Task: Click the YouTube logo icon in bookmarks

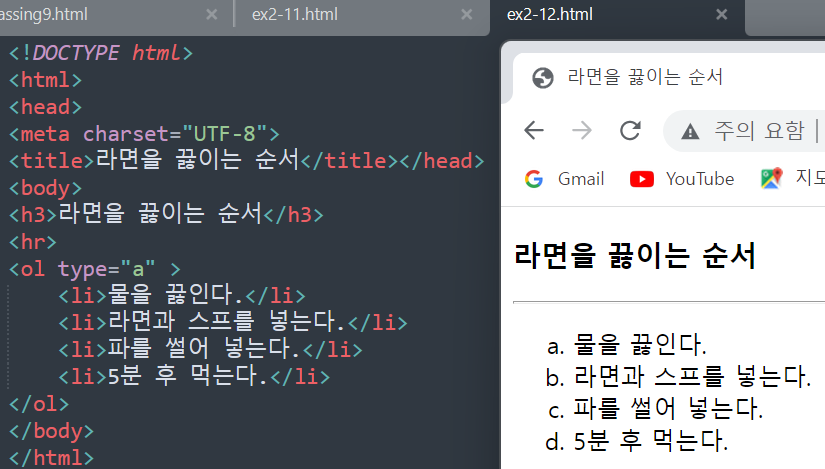Action: coord(641,179)
